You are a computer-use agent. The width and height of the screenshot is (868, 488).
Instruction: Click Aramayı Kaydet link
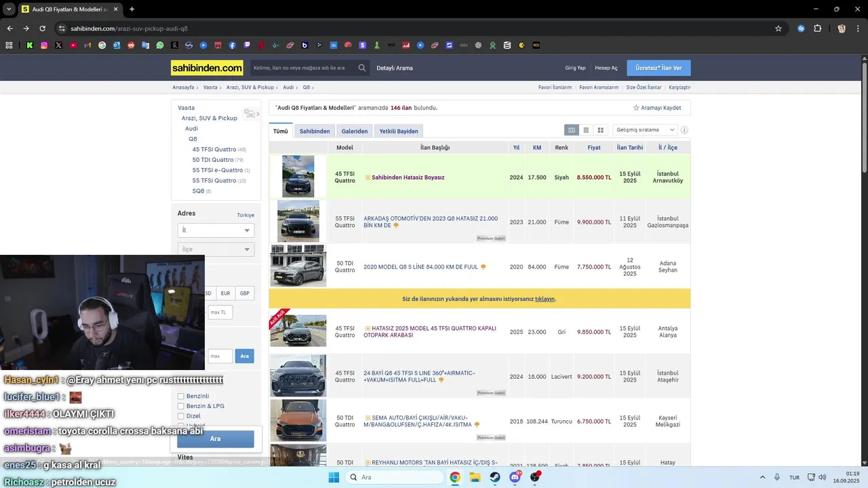(x=657, y=108)
